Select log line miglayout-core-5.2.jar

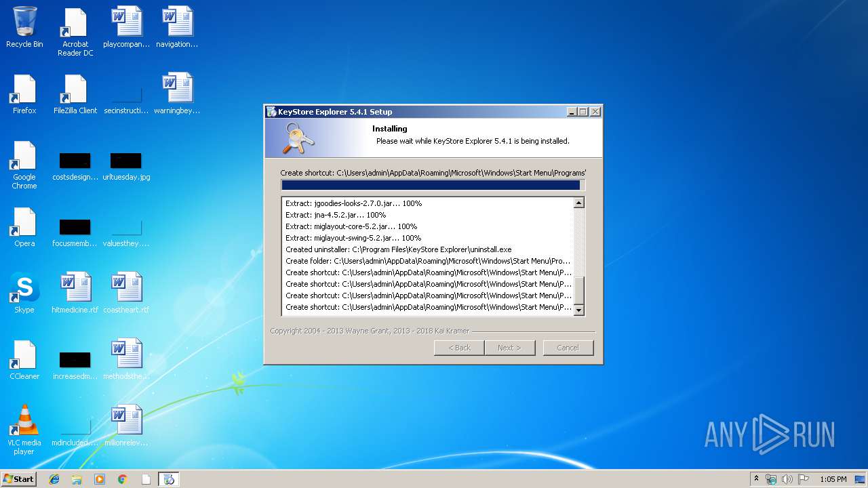[x=351, y=226]
